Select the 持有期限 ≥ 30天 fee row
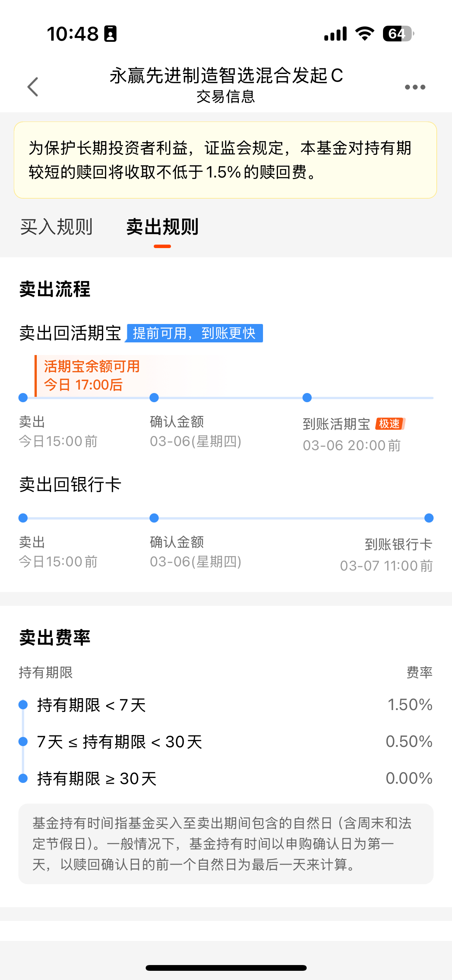Viewport: 452px width, 980px height. (226, 778)
